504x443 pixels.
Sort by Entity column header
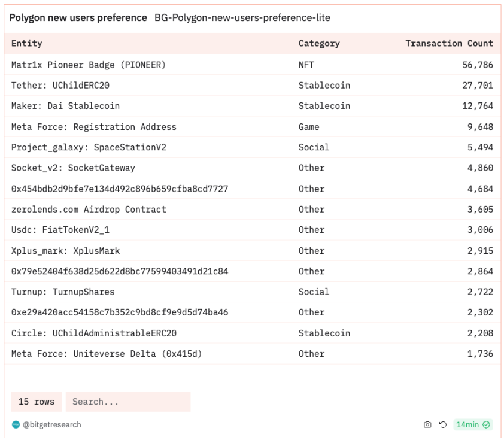27,43
